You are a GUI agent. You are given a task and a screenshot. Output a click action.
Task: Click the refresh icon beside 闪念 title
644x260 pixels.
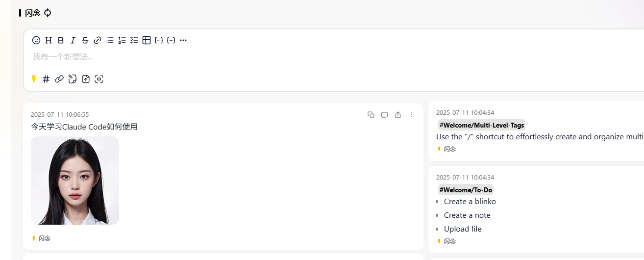[x=48, y=13]
